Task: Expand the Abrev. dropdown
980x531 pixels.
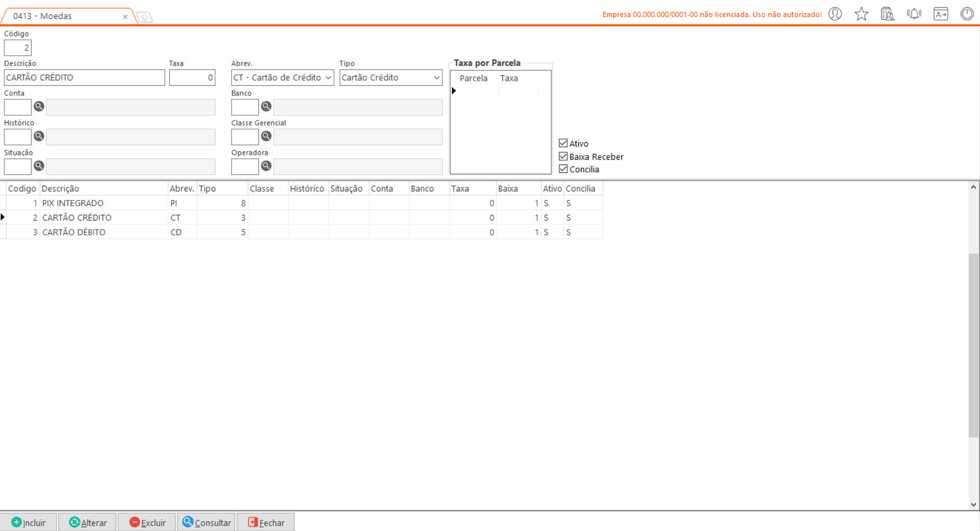Action: [328, 78]
